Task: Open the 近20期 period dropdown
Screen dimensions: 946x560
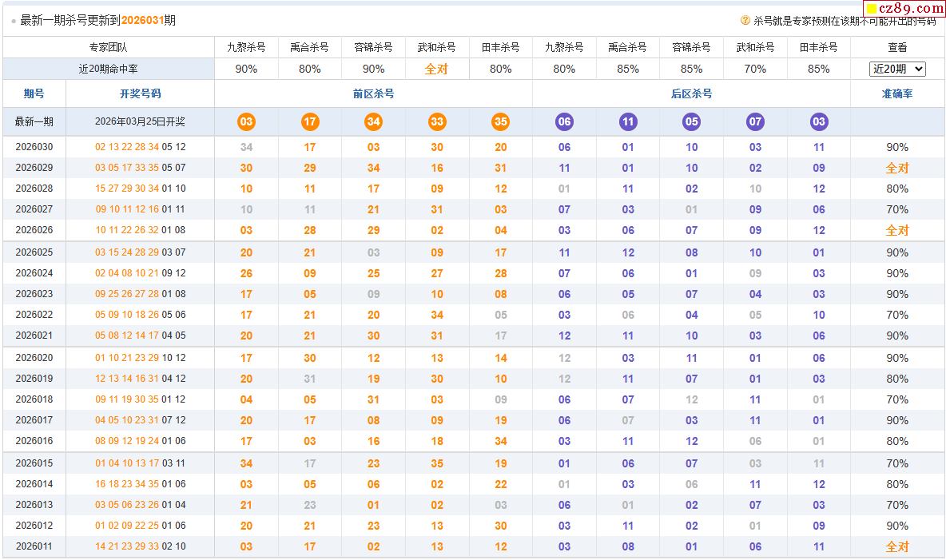Action: (x=897, y=70)
